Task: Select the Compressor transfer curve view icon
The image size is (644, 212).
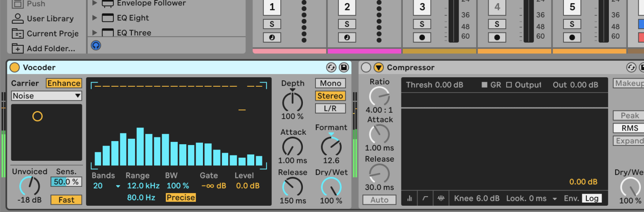Action: click(425, 199)
